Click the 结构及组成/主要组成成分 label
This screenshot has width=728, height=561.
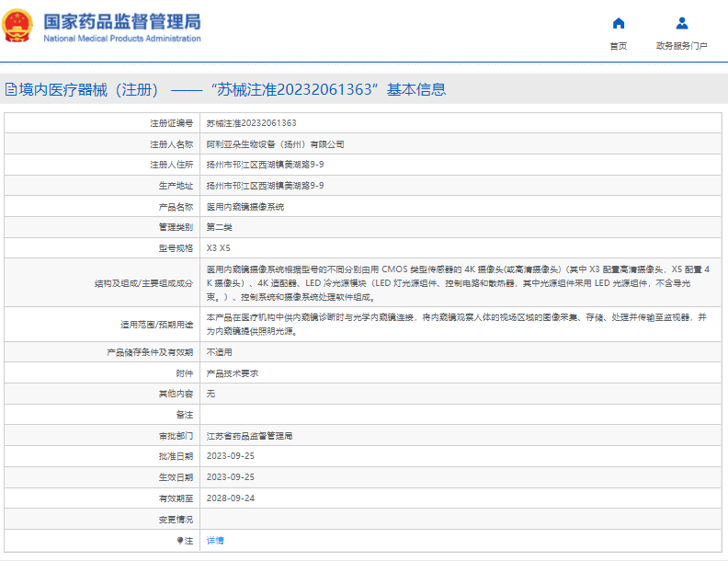(144, 283)
